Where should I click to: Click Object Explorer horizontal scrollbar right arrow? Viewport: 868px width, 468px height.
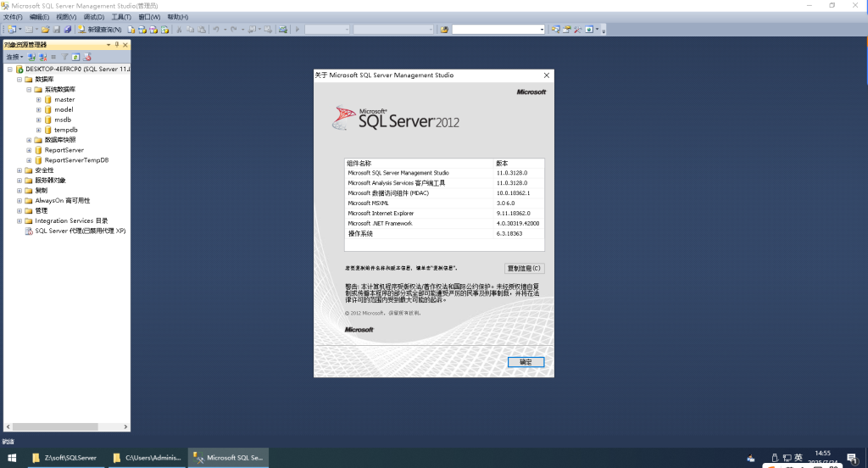click(125, 427)
